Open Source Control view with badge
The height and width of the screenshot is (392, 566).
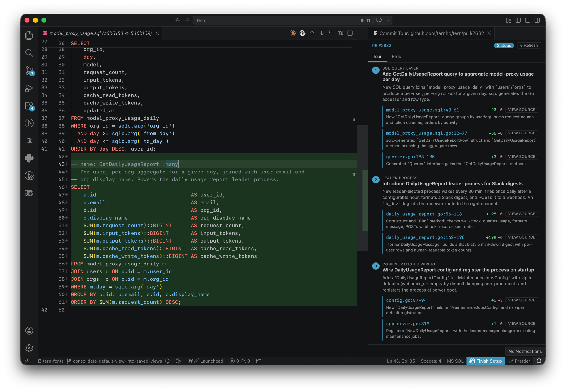click(x=29, y=70)
